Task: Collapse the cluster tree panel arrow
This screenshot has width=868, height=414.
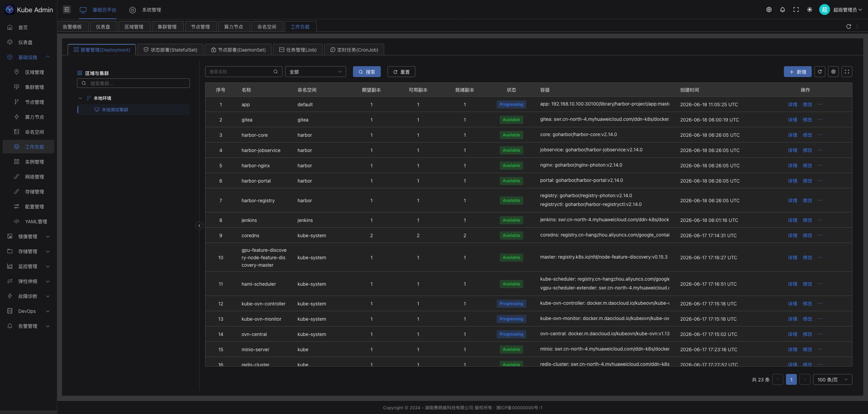Action: point(199,226)
